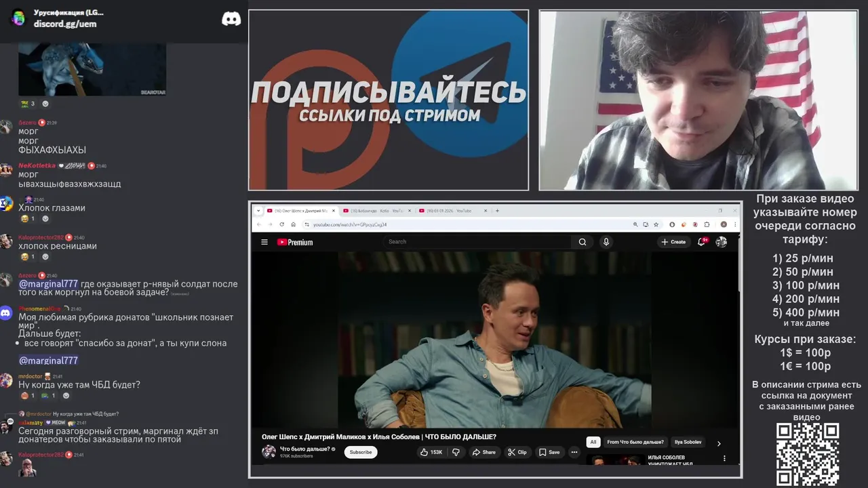Like the video with thumbs up
Screen dimensions: 868x488
coord(431,452)
